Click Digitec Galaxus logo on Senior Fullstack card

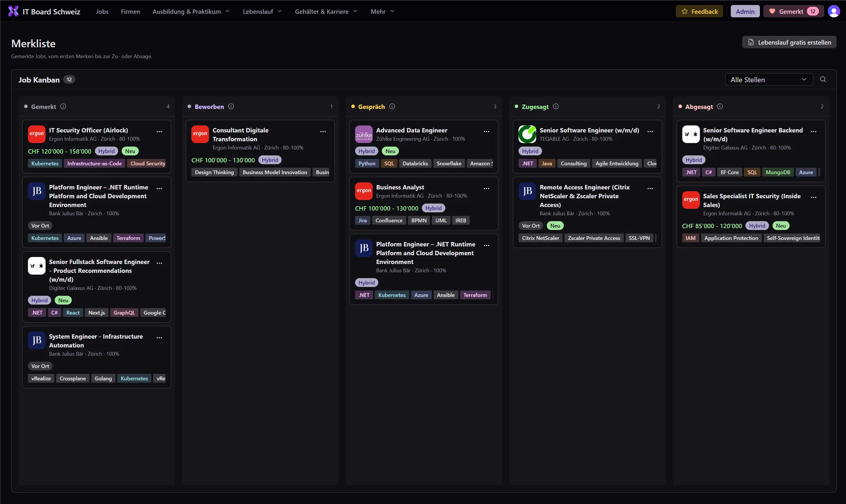click(x=37, y=266)
